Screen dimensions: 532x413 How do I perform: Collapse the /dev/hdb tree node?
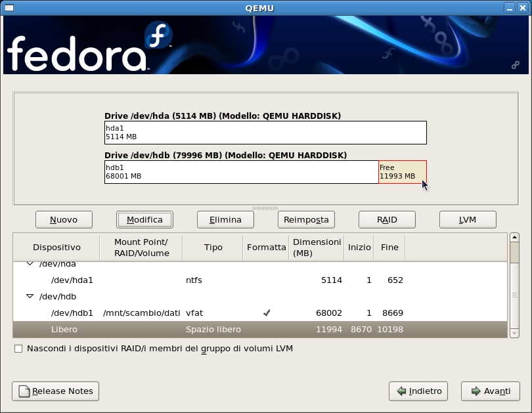click(x=30, y=296)
